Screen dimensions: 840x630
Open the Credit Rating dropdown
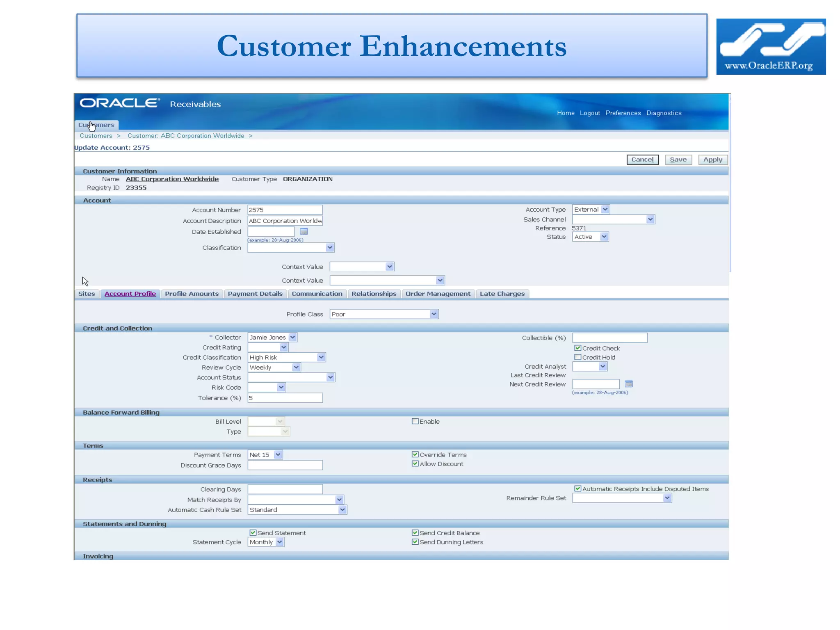268,347
